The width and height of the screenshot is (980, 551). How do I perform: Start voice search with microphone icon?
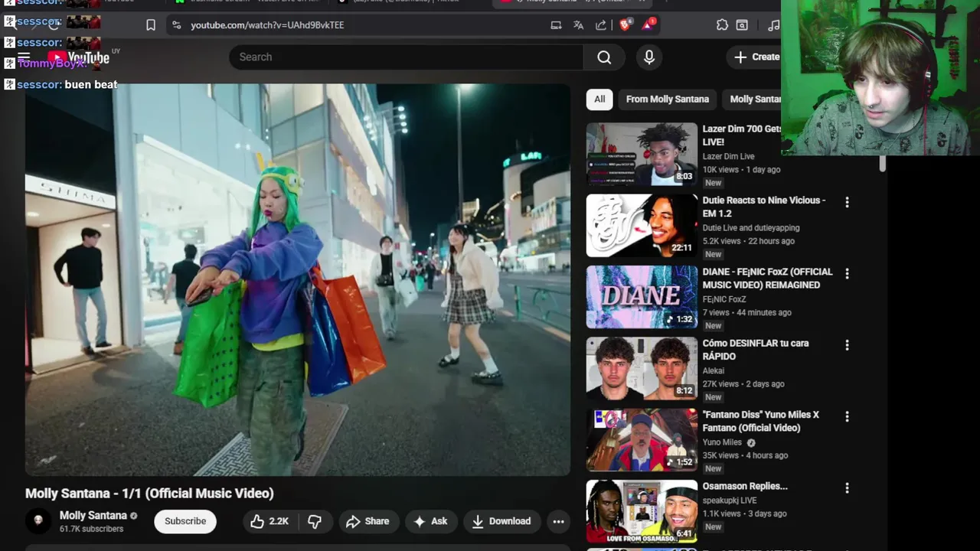coord(649,57)
